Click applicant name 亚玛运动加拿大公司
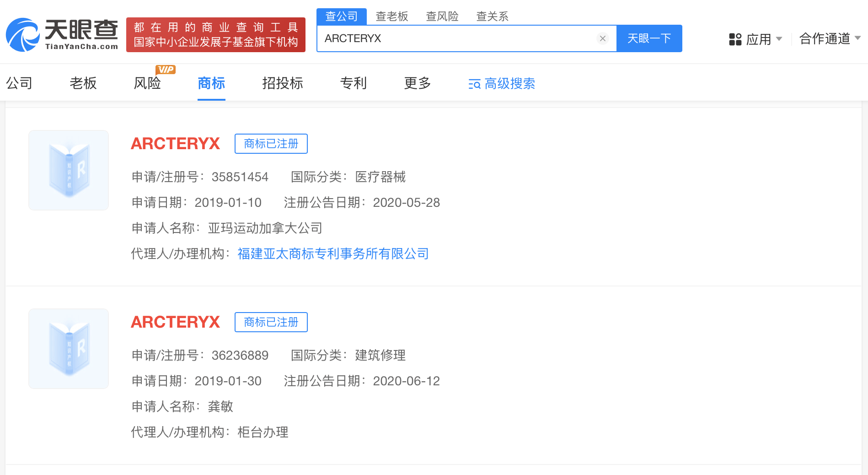This screenshot has height=475, width=868. 265,228
